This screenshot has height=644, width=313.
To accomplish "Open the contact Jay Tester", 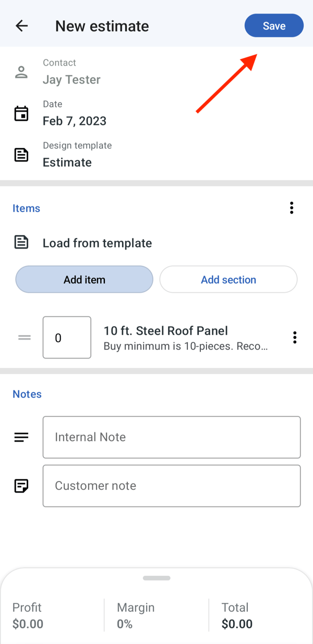I will (x=71, y=79).
